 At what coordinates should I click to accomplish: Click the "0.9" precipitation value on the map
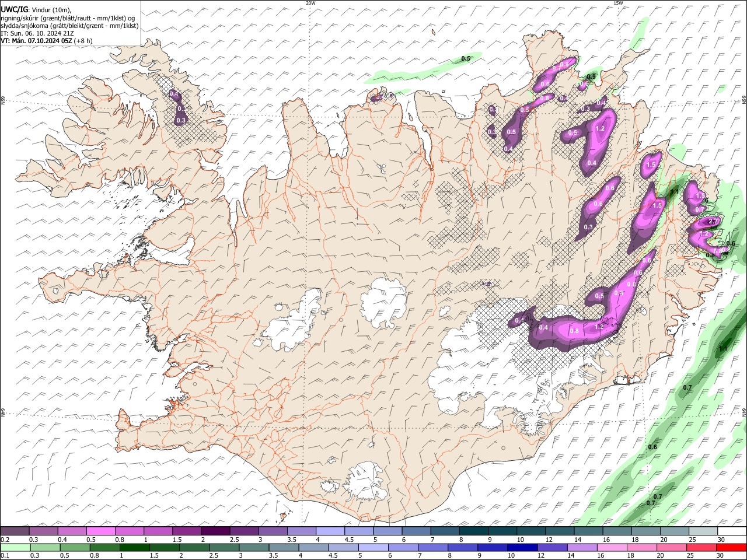coord(591,76)
